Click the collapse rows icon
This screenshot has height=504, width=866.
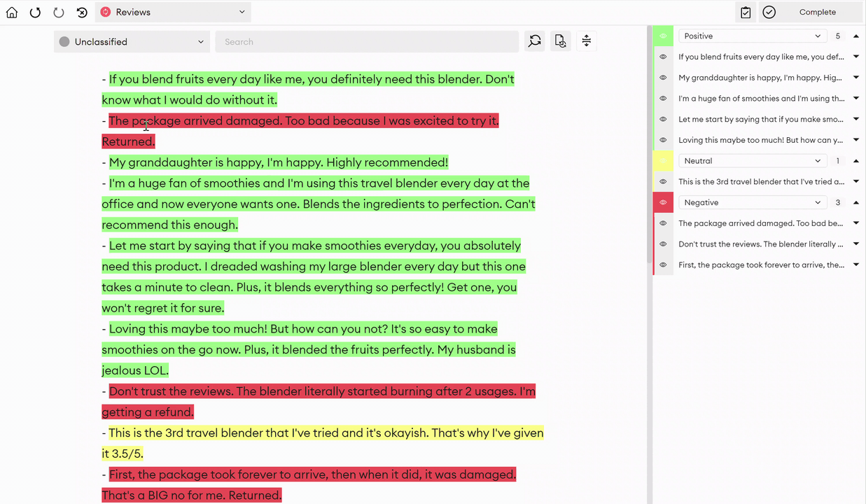(x=587, y=41)
